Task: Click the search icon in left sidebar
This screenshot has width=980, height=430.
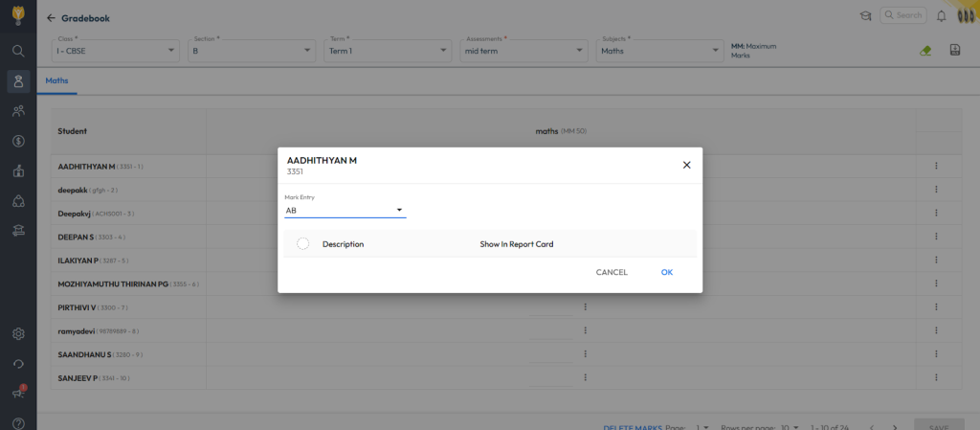Action: click(18, 51)
